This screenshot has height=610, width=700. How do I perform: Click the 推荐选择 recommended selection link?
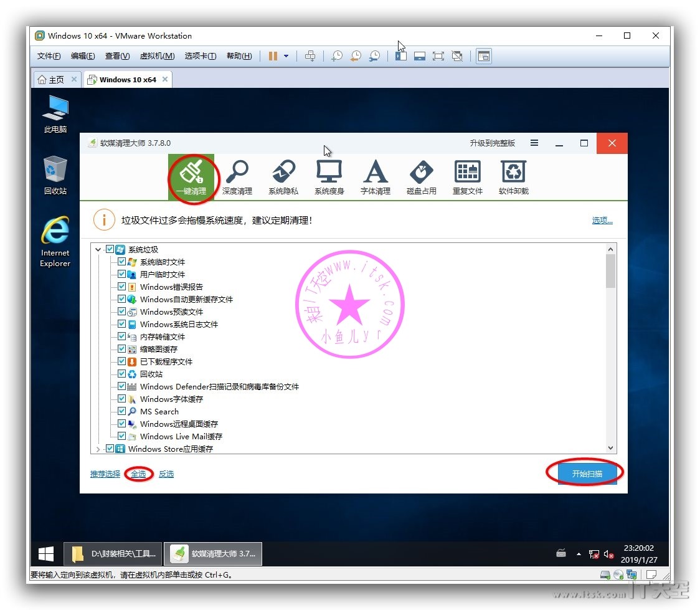pos(105,474)
